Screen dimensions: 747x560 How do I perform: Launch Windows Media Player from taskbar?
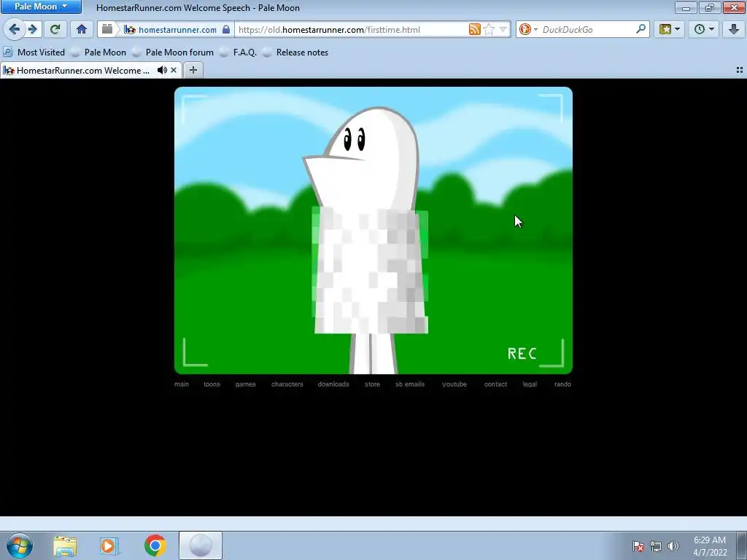pos(109,545)
